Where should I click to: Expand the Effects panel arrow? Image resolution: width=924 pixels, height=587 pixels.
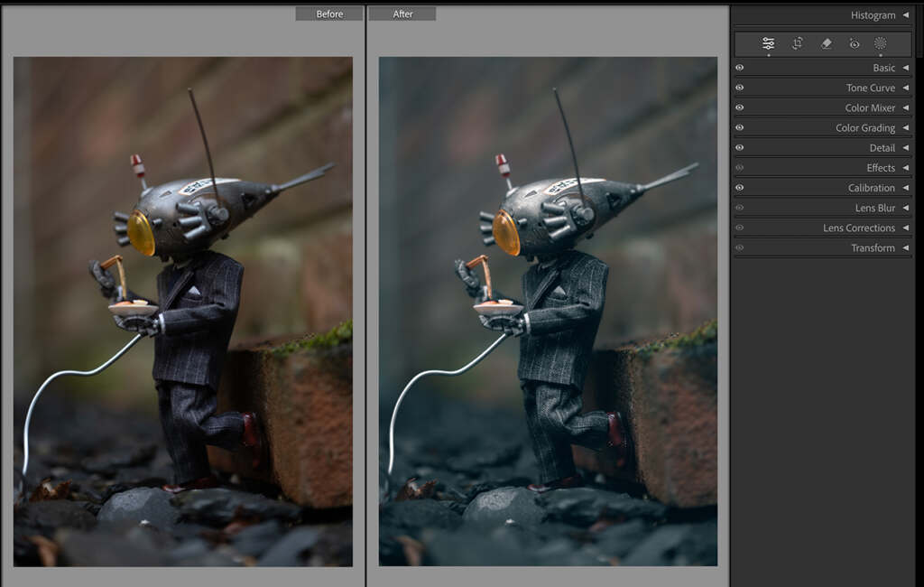coord(906,168)
